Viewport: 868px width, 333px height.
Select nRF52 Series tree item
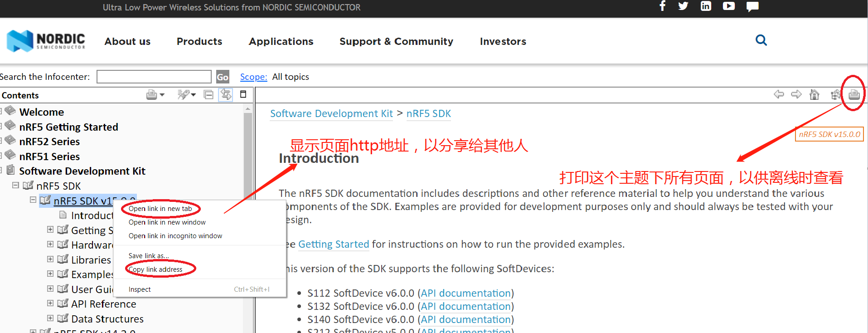49,142
